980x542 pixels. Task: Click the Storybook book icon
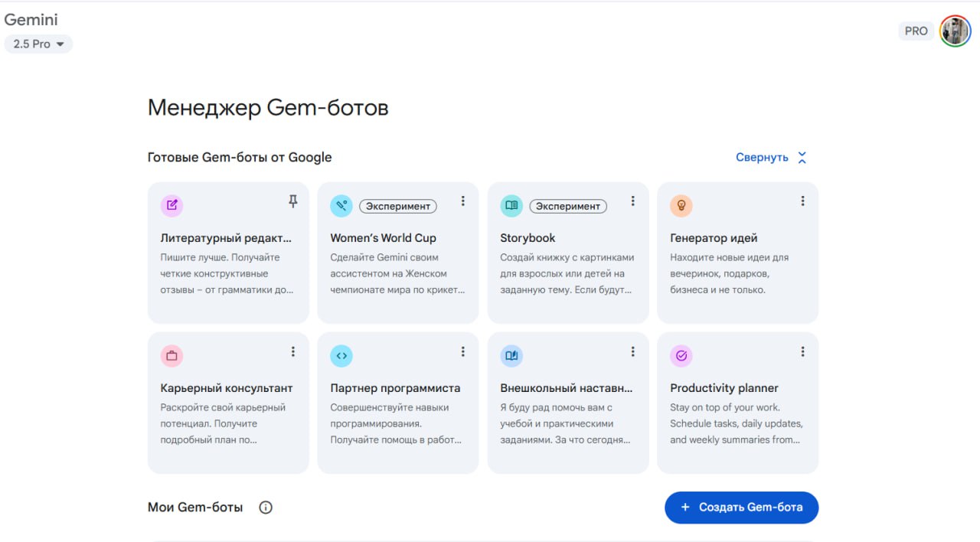(511, 205)
